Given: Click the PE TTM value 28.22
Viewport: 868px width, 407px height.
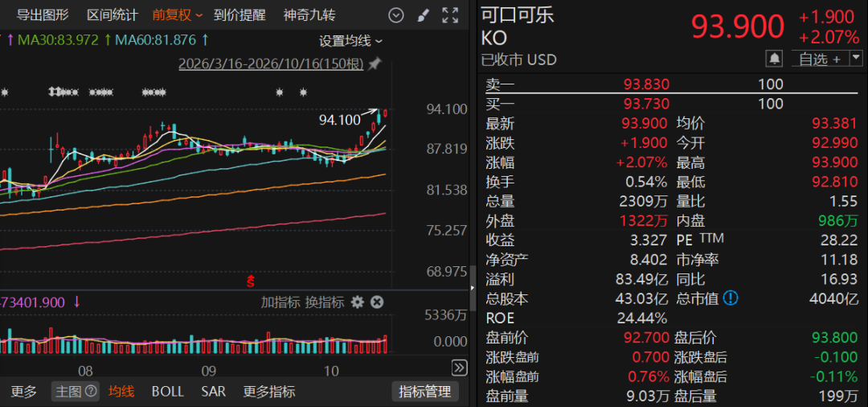Looking at the screenshot, I should point(839,240).
